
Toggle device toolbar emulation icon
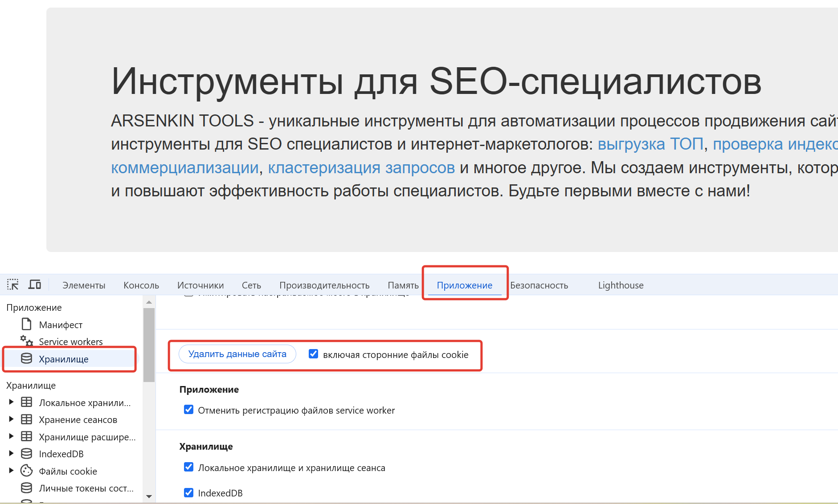(35, 285)
